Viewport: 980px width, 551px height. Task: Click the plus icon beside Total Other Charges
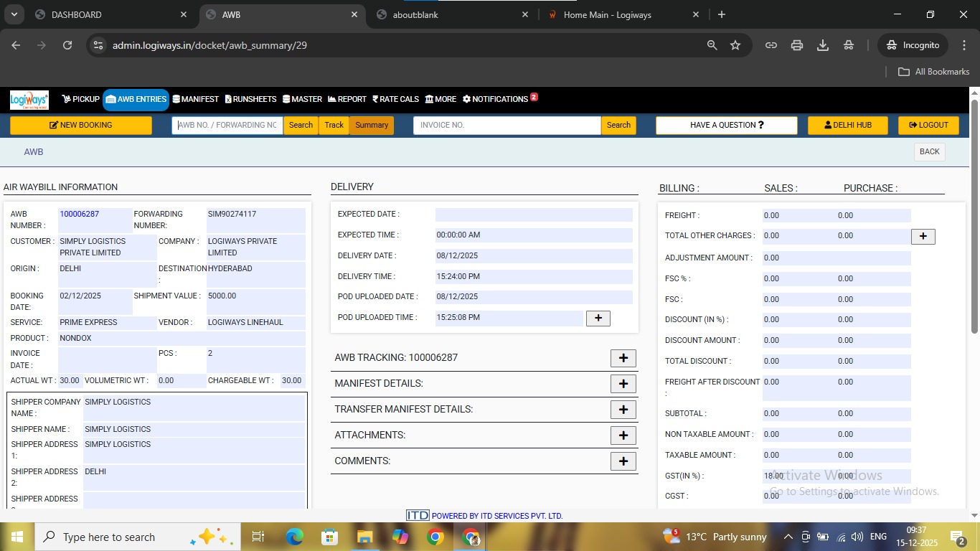pos(923,236)
